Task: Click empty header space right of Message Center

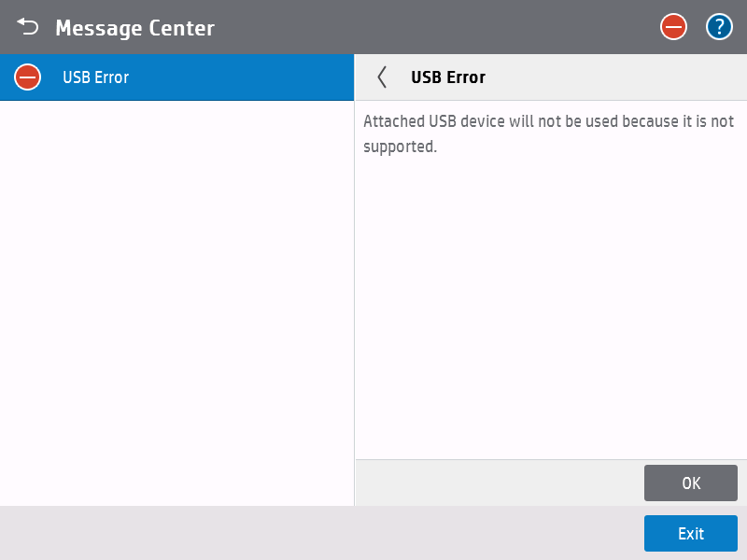Action: click(430, 27)
